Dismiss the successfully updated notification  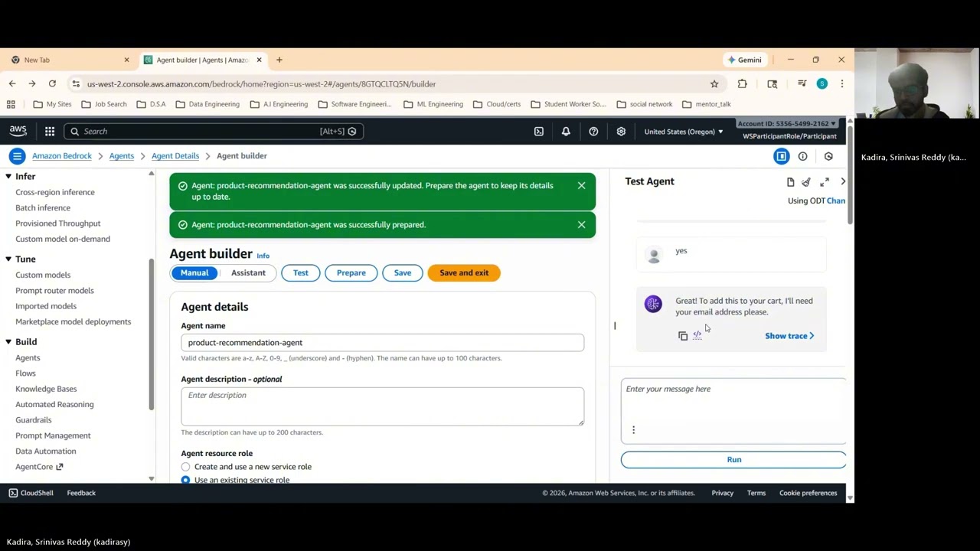581,185
